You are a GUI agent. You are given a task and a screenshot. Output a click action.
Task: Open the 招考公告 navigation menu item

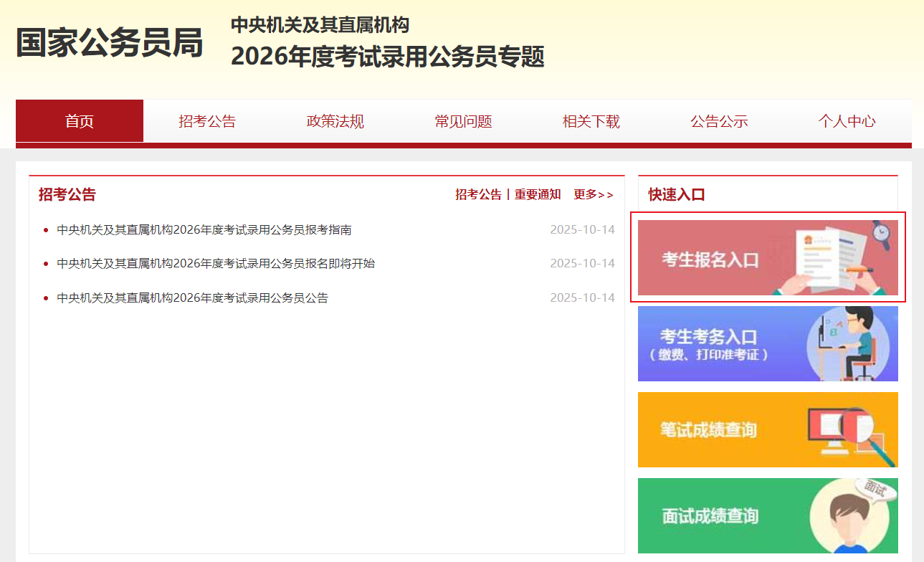207,121
